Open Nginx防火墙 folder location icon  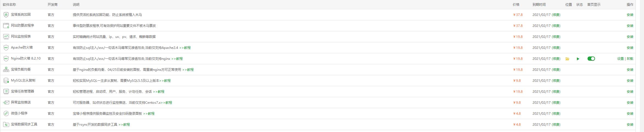pyautogui.click(x=567, y=59)
